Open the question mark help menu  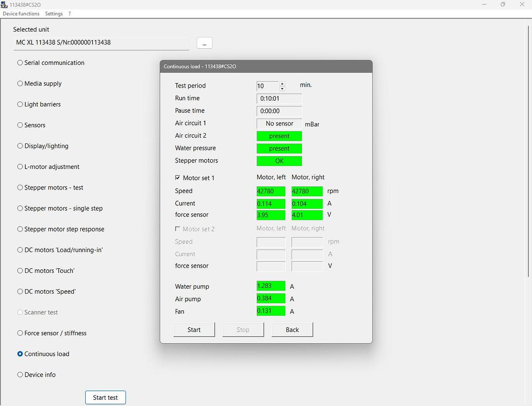pyautogui.click(x=69, y=14)
